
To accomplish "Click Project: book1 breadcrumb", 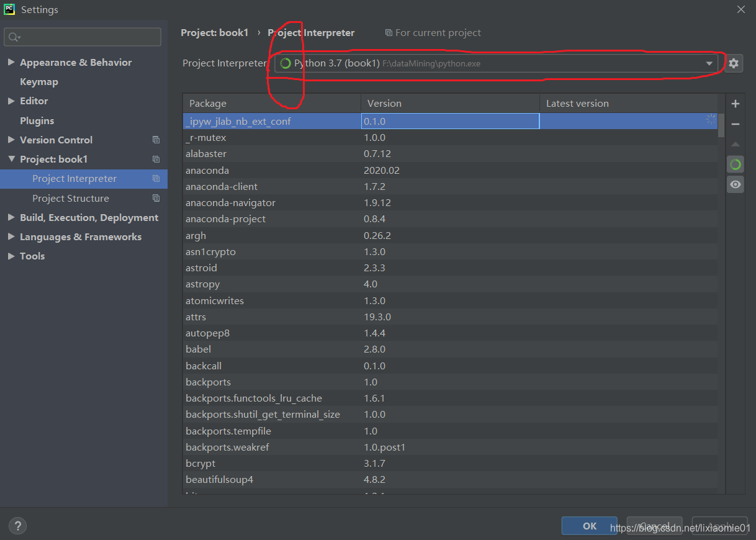I will pos(214,33).
